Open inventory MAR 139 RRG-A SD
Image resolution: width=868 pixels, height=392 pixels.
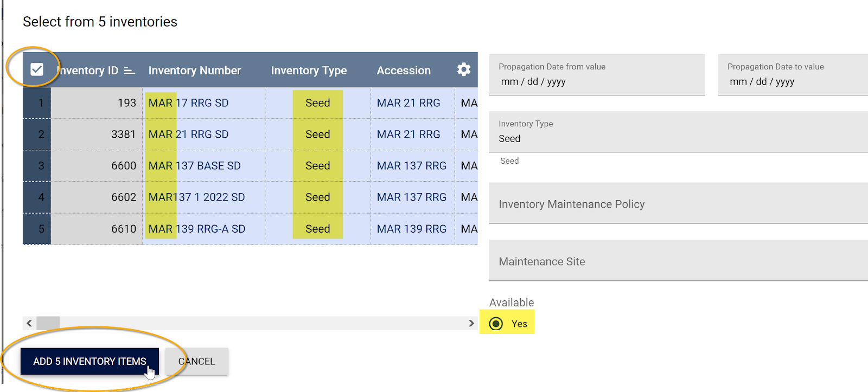tap(197, 229)
